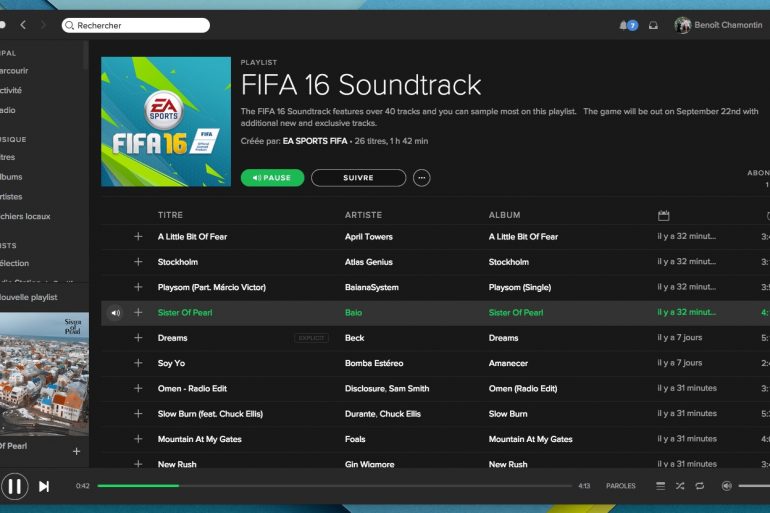Sort tracks by ARTISTE column header
Image resolution: width=770 pixels, height=513 pixels.
(x=363, y=215)
